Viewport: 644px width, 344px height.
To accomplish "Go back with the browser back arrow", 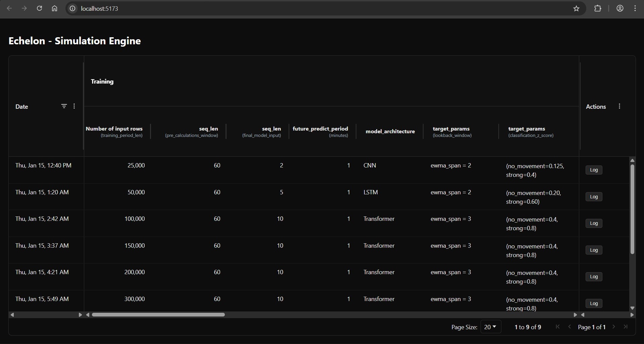I will point(9,8).
